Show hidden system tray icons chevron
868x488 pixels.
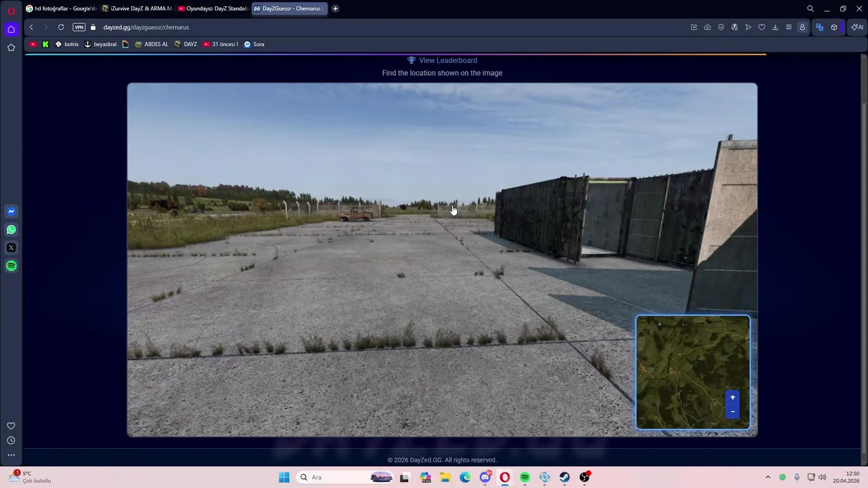coord(768,477)
